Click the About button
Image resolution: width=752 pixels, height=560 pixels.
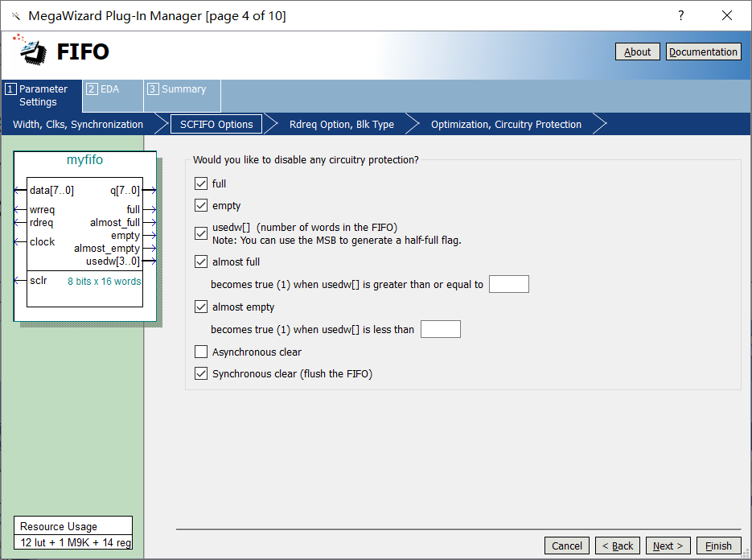click(x=637, y=51)
